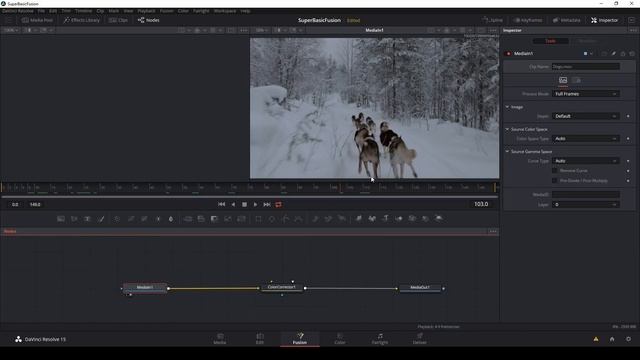640x360 pixels.
Task: Add a Renderer 3D node from the toolbar
Action: pos(439,219)
